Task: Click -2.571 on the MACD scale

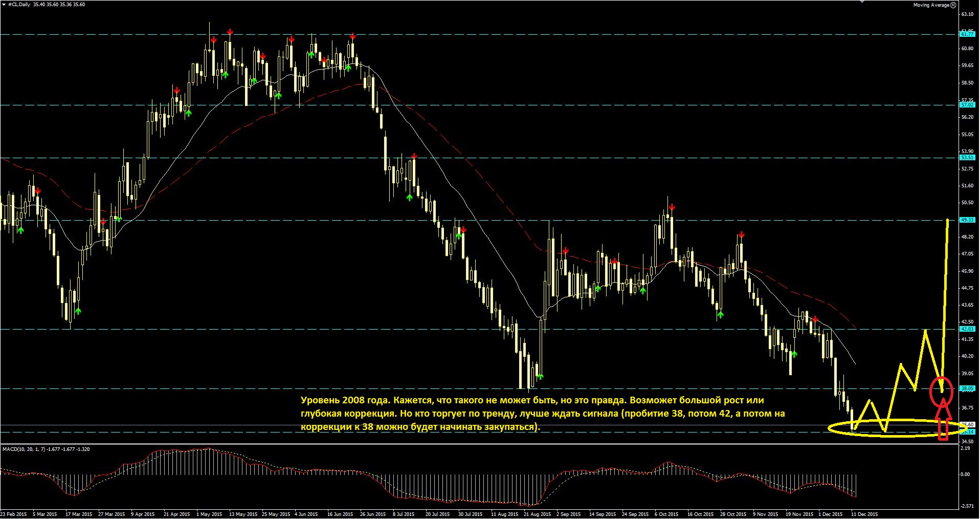Action: (967, 506)
